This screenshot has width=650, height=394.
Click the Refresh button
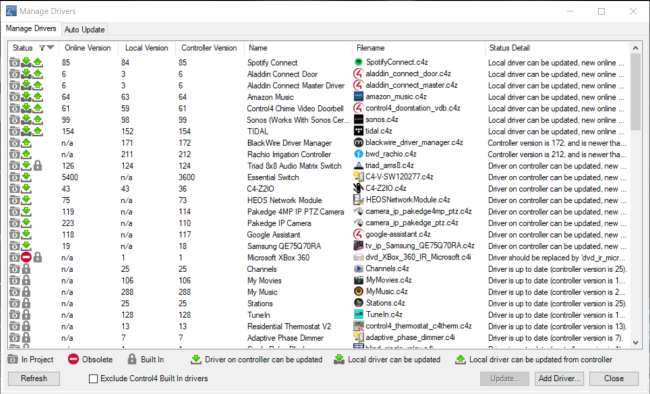tap(34, 378)
